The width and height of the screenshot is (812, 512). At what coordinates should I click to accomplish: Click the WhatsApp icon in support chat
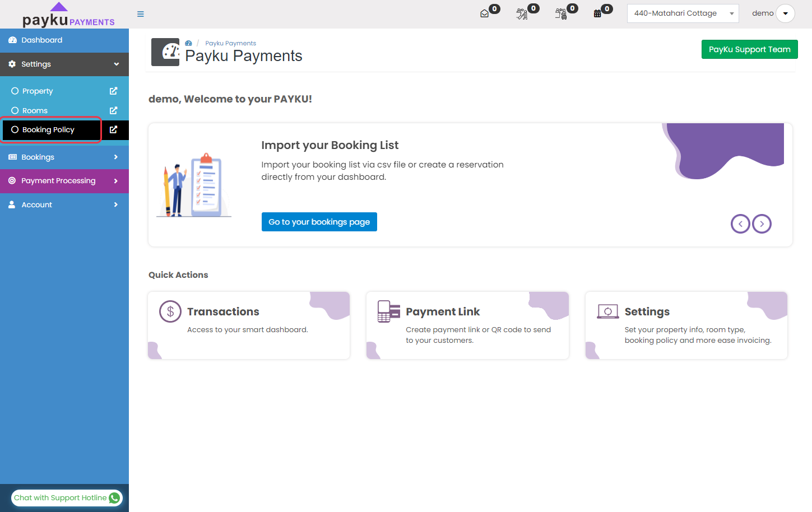[x=114, y=498]
